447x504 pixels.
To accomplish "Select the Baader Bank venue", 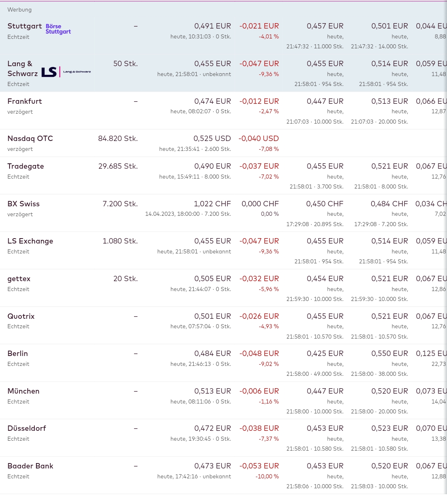I will coord(30,466).
